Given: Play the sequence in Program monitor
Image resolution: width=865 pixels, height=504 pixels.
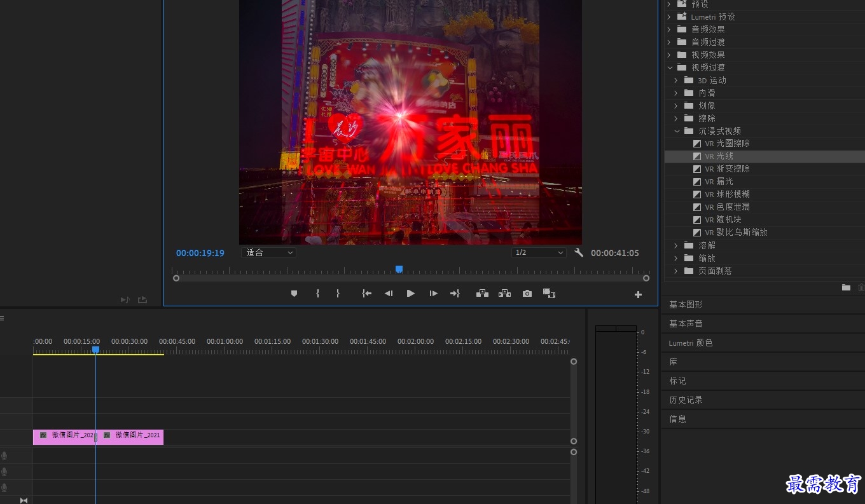Looking at the screenshot, I should [x=410, y=294].
